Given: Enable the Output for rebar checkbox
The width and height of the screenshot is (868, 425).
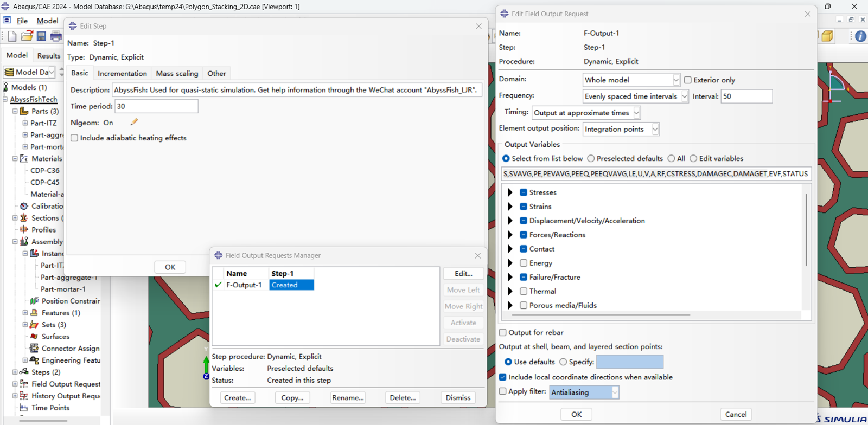Looking at the screenshot, I should pyautogui.click(x=503, y=332).
